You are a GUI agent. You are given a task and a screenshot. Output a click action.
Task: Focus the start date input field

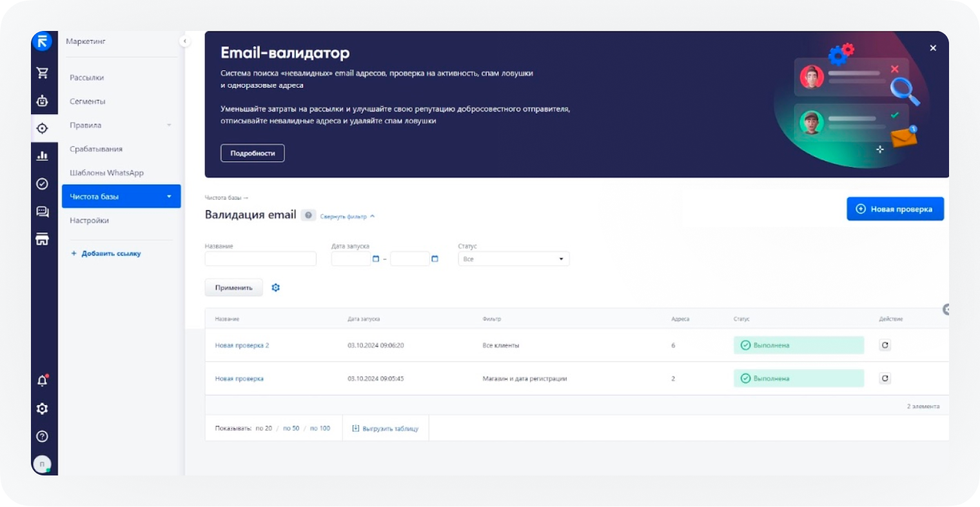click(351, 259)
